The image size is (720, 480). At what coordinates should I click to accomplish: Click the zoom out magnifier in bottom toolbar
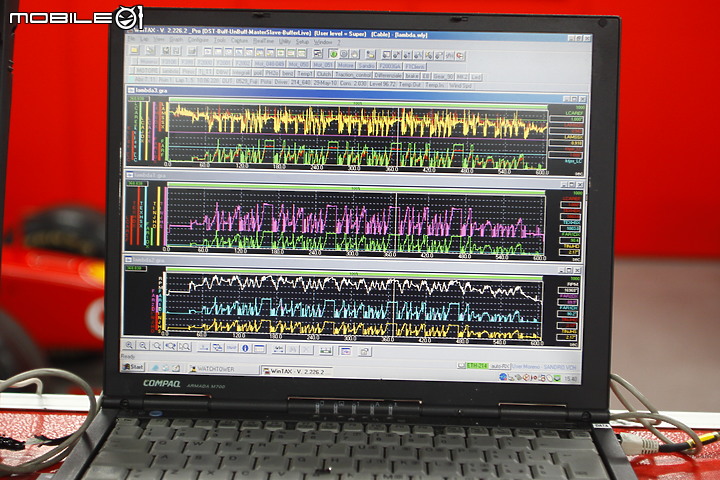[x=143, y=346]
